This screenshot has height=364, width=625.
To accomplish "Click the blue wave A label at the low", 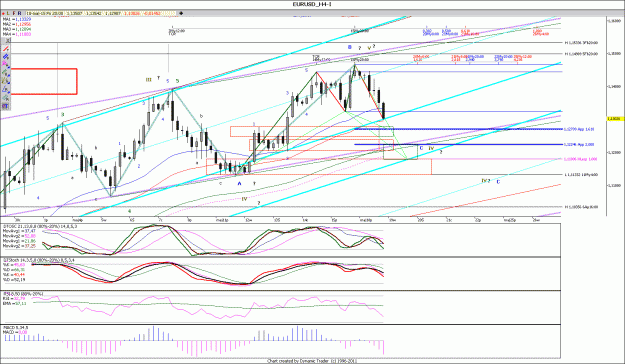I will pos(240,184).
